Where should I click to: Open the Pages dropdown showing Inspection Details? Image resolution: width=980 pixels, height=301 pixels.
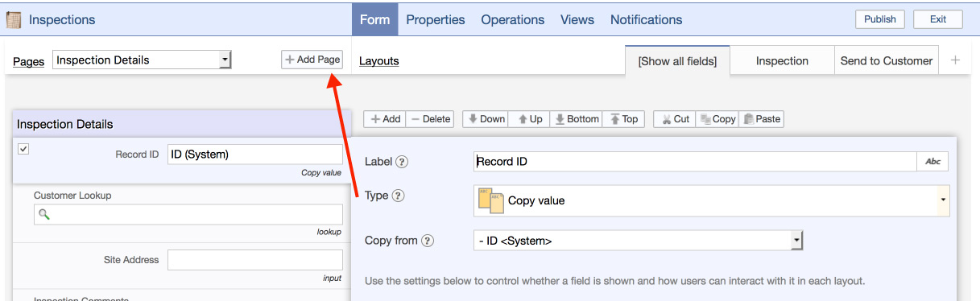pos(142,60)
